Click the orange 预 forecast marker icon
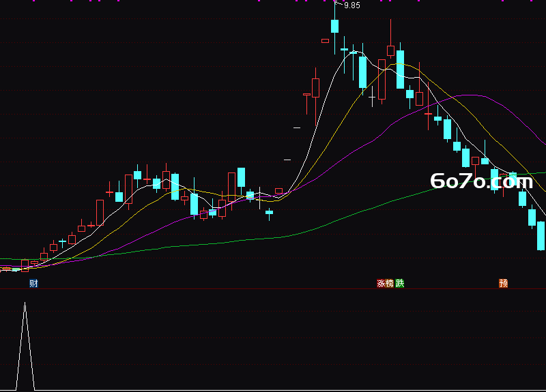This screenshot has width=546, height=392. [503, 284]
